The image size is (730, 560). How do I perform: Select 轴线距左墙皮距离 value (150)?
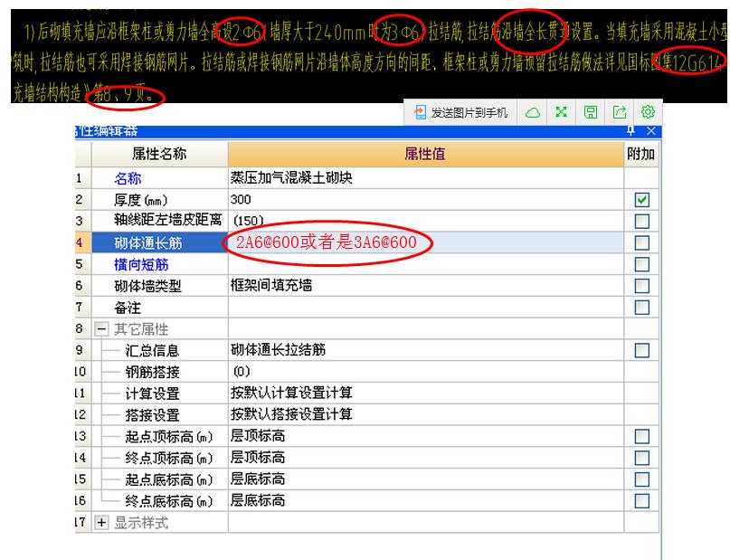pyautogui.click(x=248, y=221)
